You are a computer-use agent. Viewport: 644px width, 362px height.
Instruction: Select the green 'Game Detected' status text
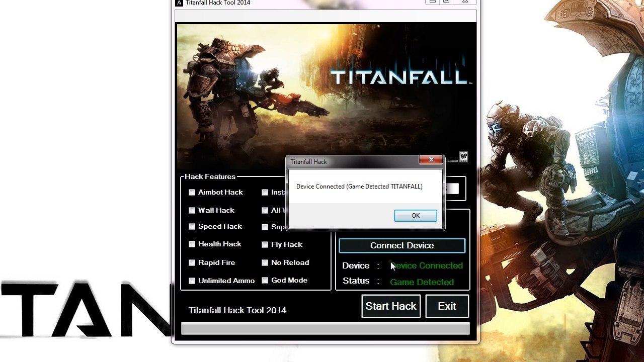pyautogui.click(x=422, y=282)
